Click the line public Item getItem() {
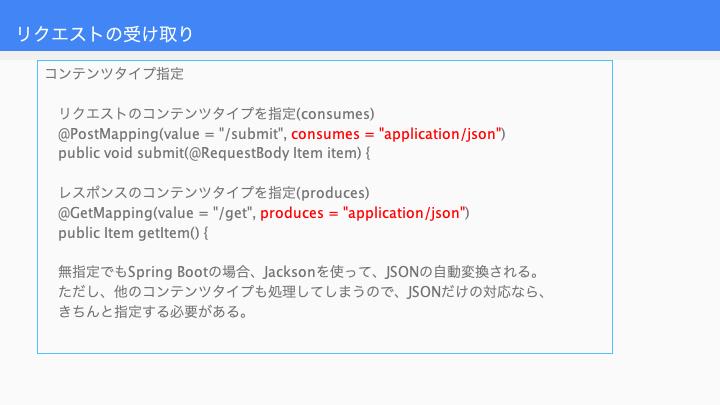The width and height of the screenshot is (720, 405). [x=133, y=233]
